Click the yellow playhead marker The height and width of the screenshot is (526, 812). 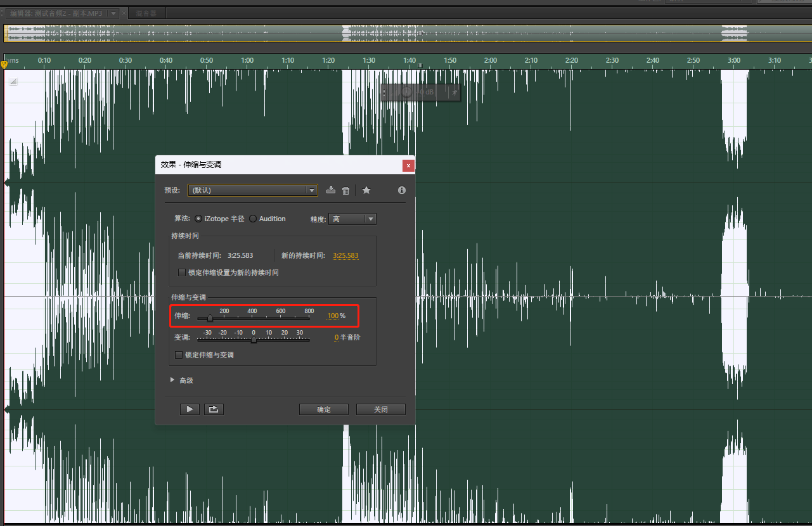pos(4,63)
